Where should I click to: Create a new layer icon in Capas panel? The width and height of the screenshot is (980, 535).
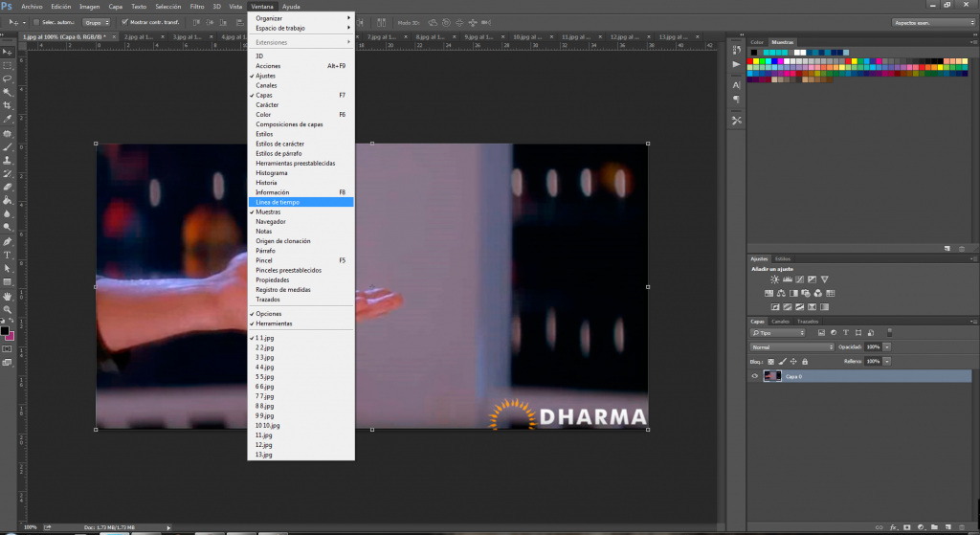948,527
